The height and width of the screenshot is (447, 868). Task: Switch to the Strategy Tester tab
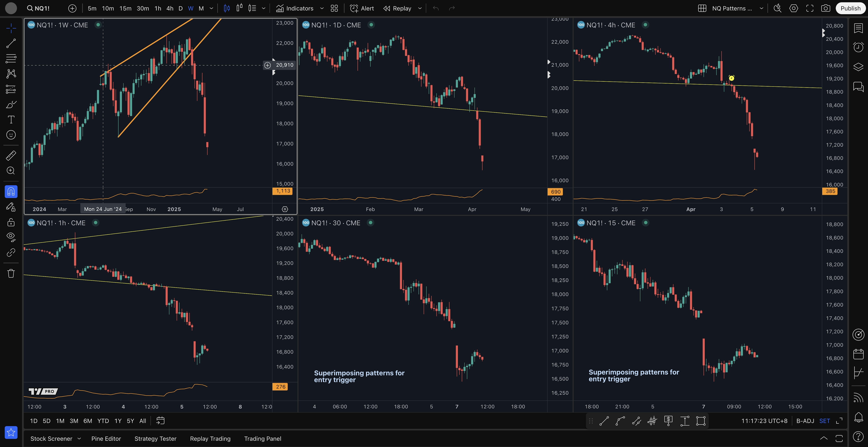coord(155,439)
